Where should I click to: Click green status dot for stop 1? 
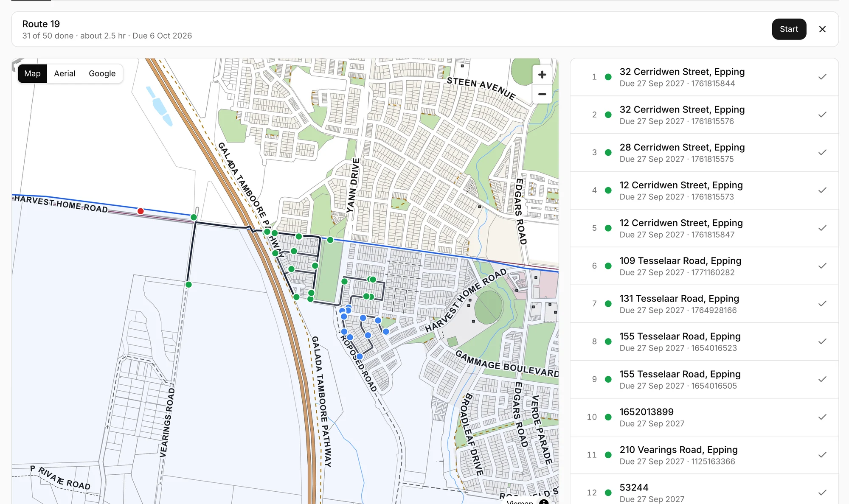tap(608, 77)
